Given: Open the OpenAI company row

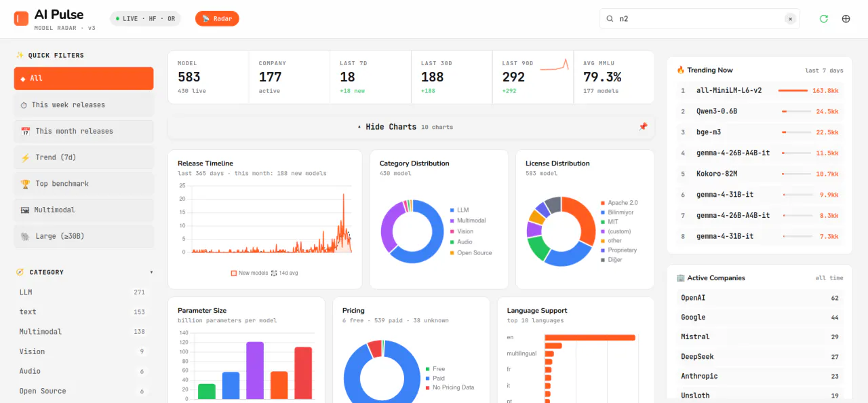Looking at the screenshot, I should [759, 298].
